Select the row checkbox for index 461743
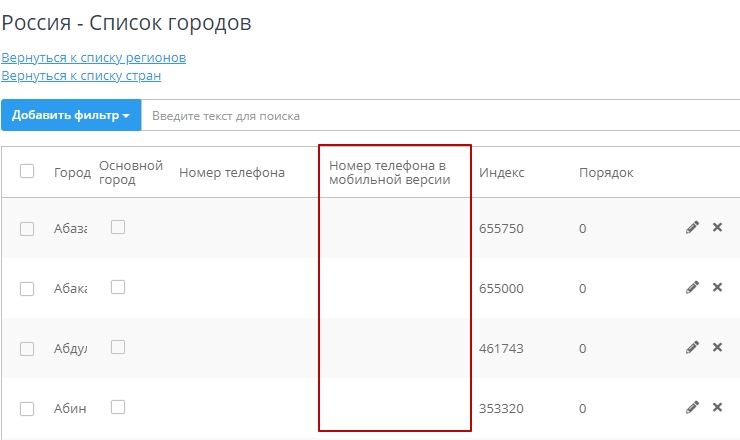Viewport: 740px width, 440px height. (27, 349)
